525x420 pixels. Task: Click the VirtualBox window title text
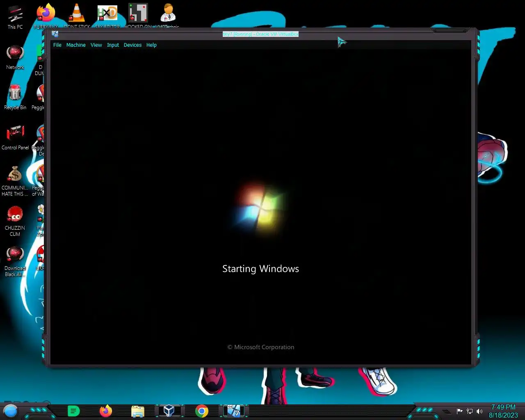pyautogui.click(x=260, y=34)
